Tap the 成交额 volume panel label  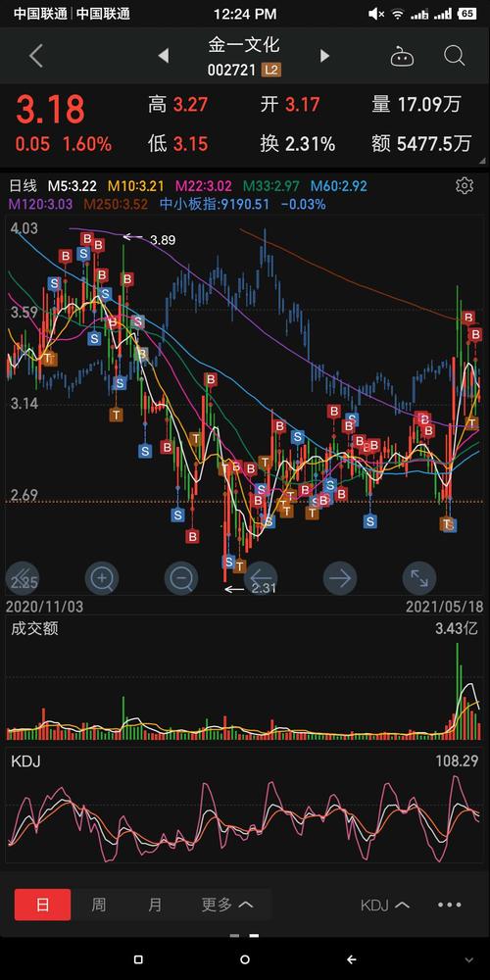[34, 629]
